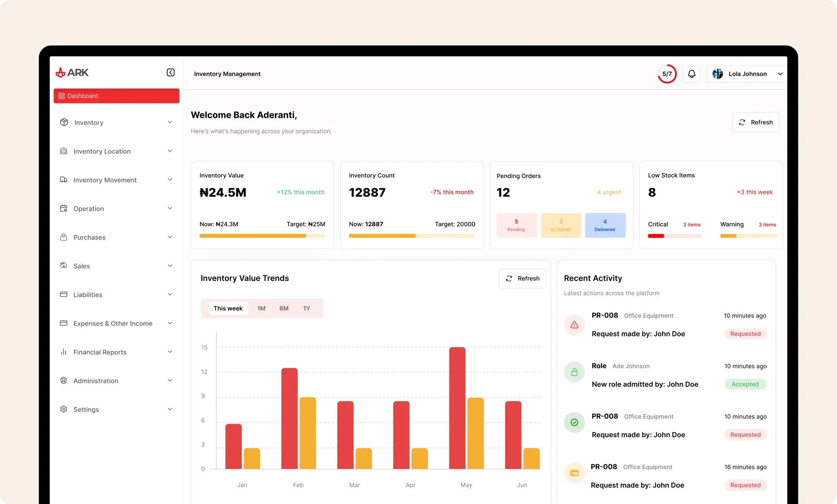
Task: Click the Accepted status badge
Action: 745,384
